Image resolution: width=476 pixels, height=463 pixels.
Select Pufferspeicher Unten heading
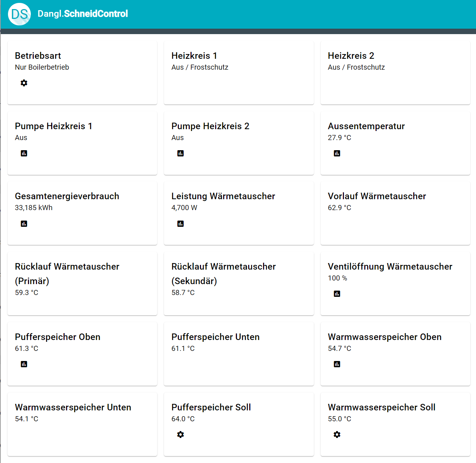[x=216, y=337]
